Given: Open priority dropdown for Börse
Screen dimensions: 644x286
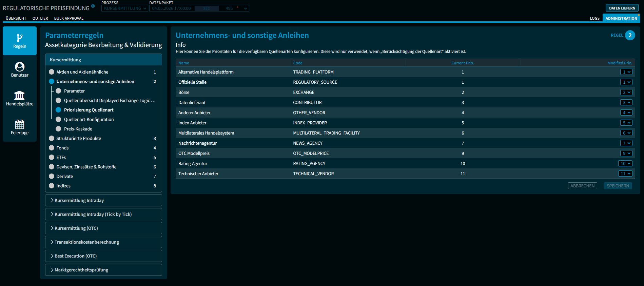Looking at the screenshot, I should [x=626, y=92].
